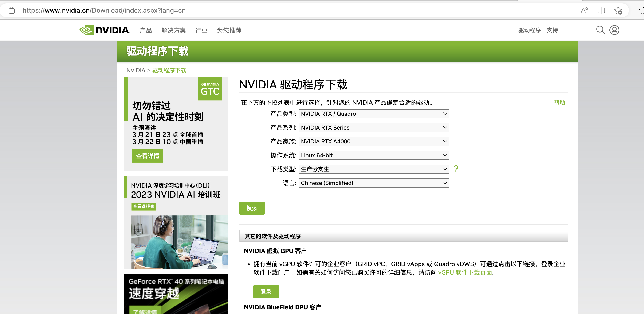This screenshot has width=644, height=314.
Task: Click the GeForce RTX 40 laptop banner
Action: tap(176, 294)
